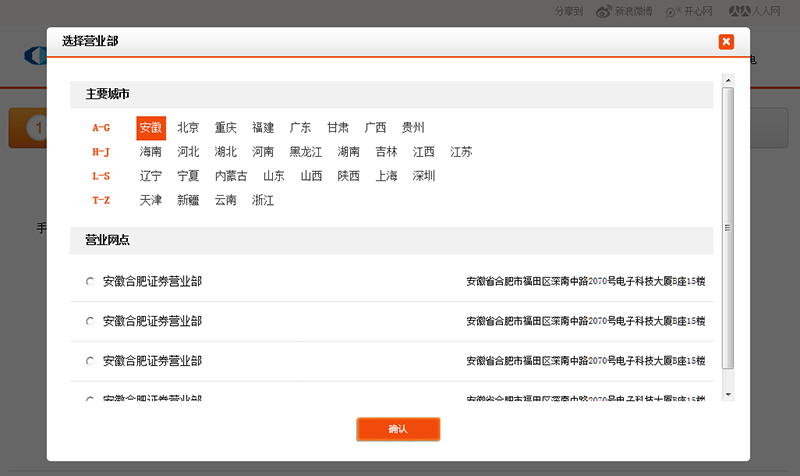Choose 深圳 from the city list
Screen dimensions: 800x476
point(424,176)
